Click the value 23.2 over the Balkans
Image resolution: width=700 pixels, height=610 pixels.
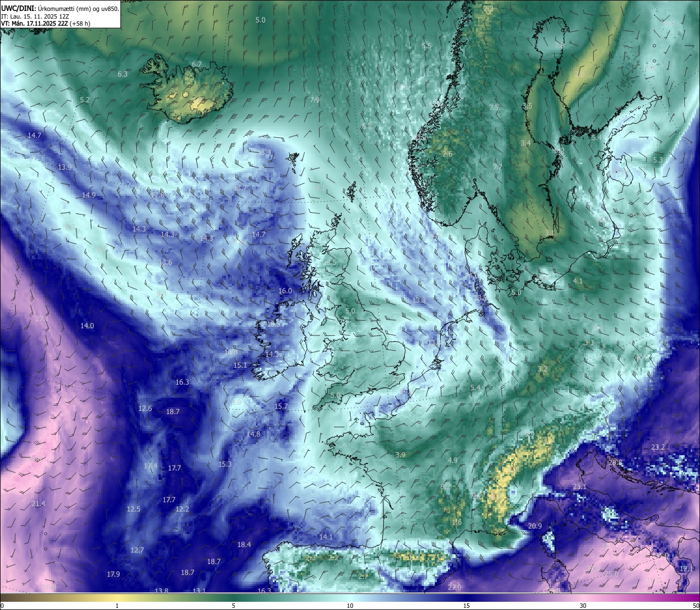pyautogui.click(x=658, y=447)
